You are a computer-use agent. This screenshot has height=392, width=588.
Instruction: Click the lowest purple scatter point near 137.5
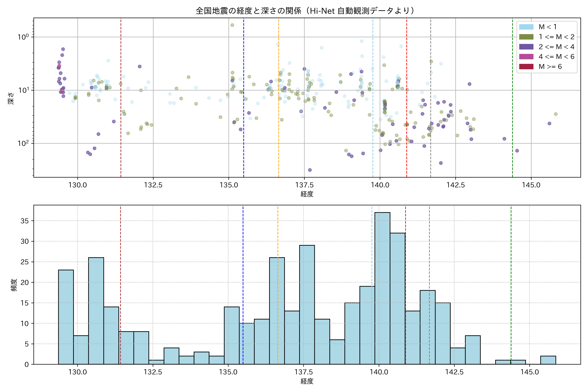[310, 170]
